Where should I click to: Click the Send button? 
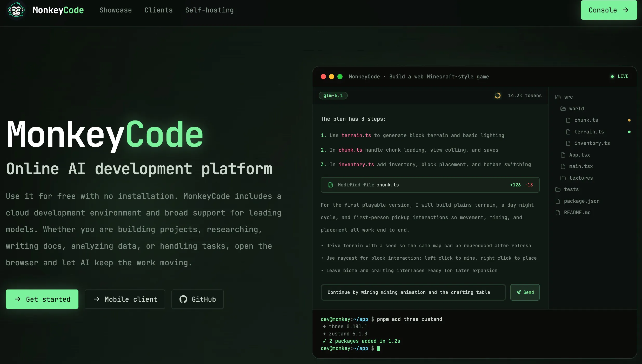click(x=525, y=292)
